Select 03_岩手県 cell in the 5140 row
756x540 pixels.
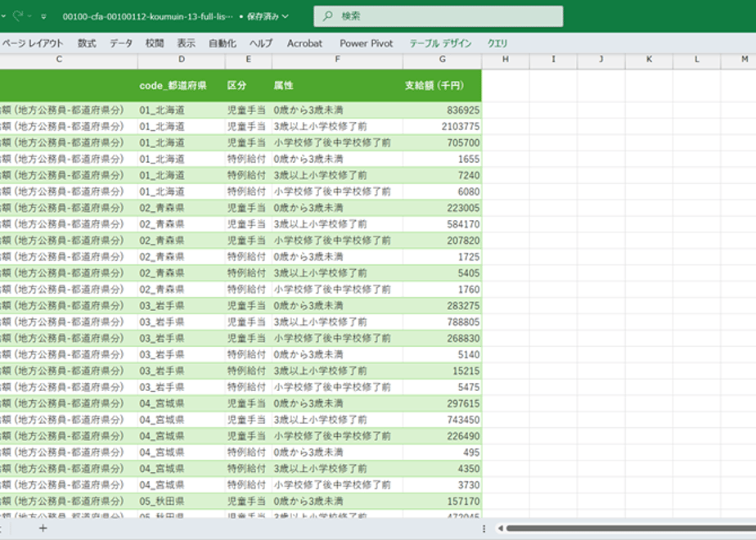182,354
